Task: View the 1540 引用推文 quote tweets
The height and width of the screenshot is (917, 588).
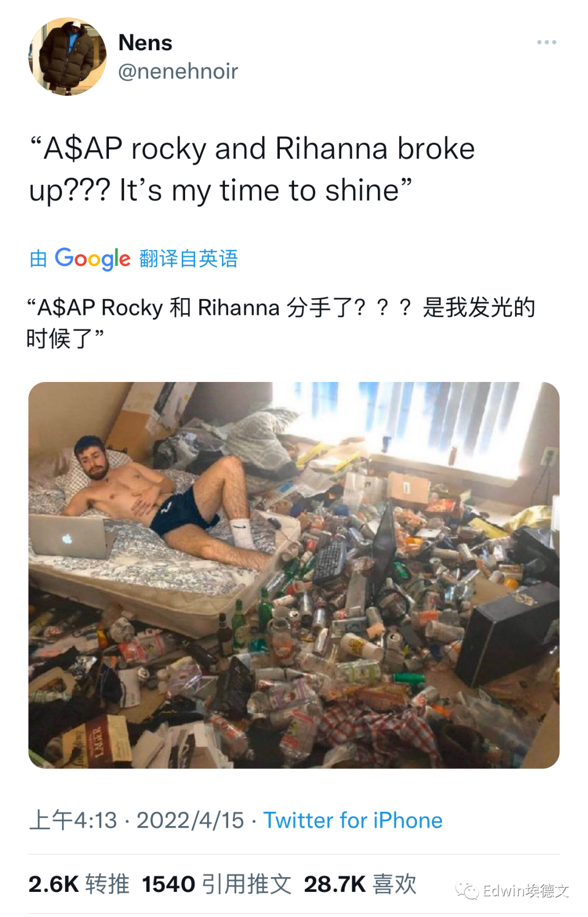Action: coord(217,884)
